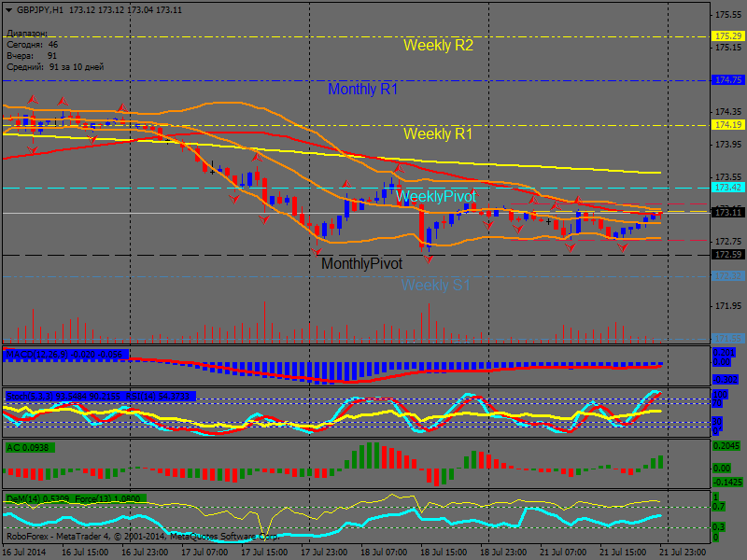Click the Weekly R2 pivot label
The image size is (747, 560).
(438, 45)
